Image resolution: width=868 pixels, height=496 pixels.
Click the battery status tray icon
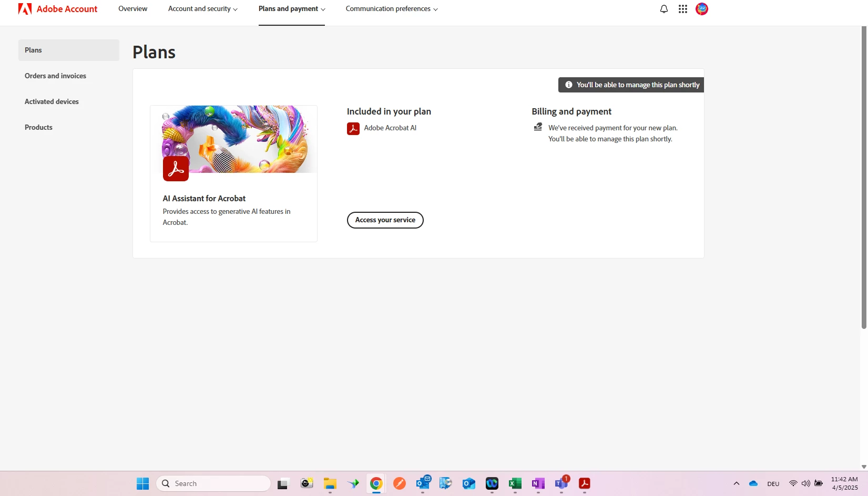pos(819,483)
